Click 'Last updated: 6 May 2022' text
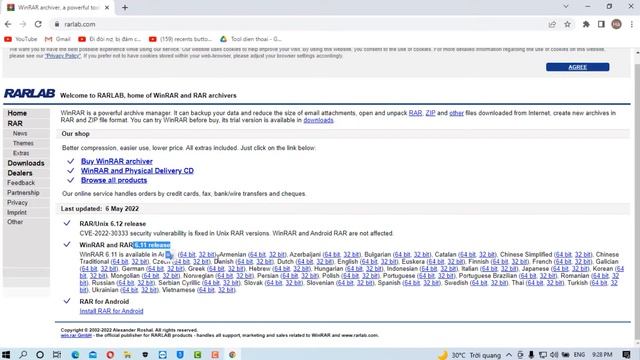640x360 pixels. coord(100,209)
